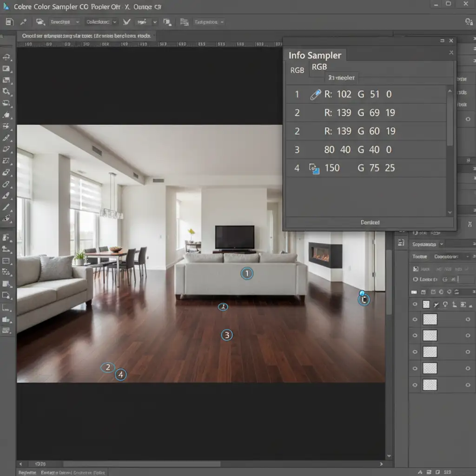
Task: Switch to the Info Sampler tab
Action: [315, 55]
